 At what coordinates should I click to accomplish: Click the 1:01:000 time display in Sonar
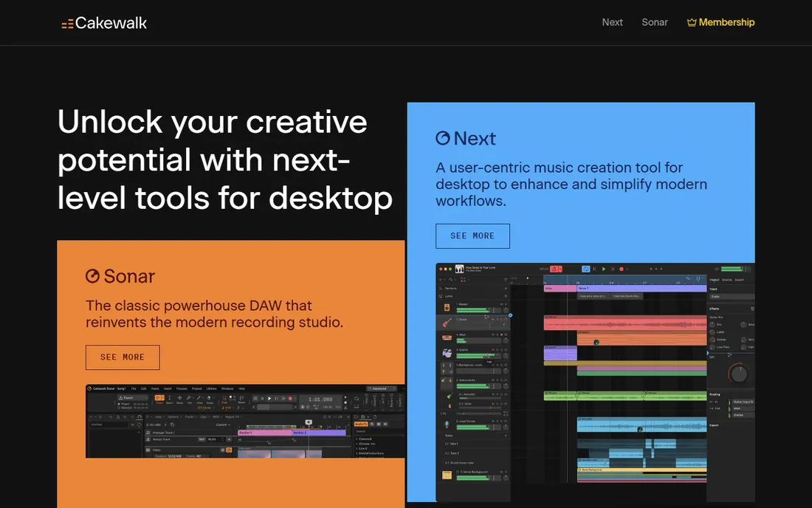[320, 399]
